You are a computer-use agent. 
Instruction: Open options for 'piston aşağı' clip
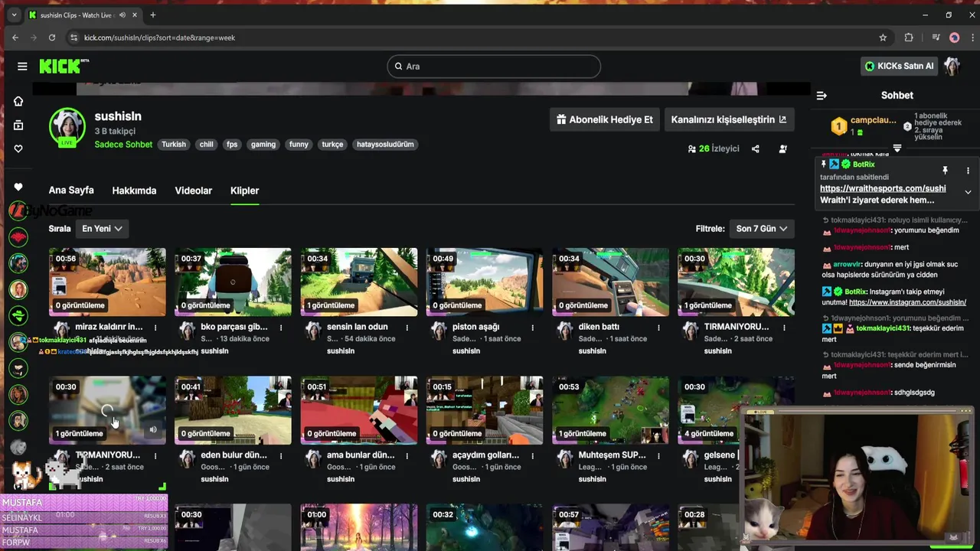point(532,327)
